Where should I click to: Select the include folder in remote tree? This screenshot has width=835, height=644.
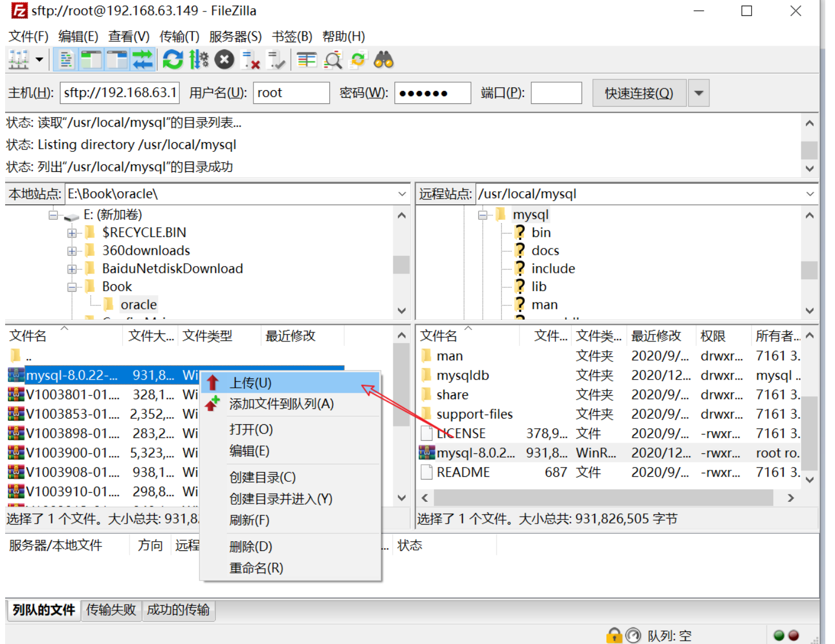click(x=553, y=269)
